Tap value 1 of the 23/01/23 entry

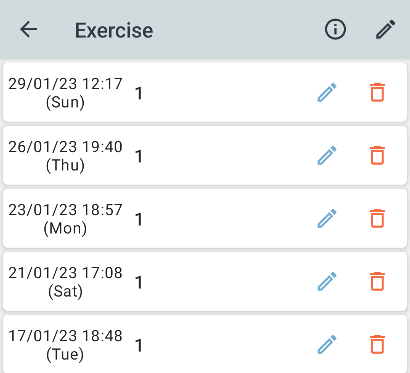click(139, 219)
